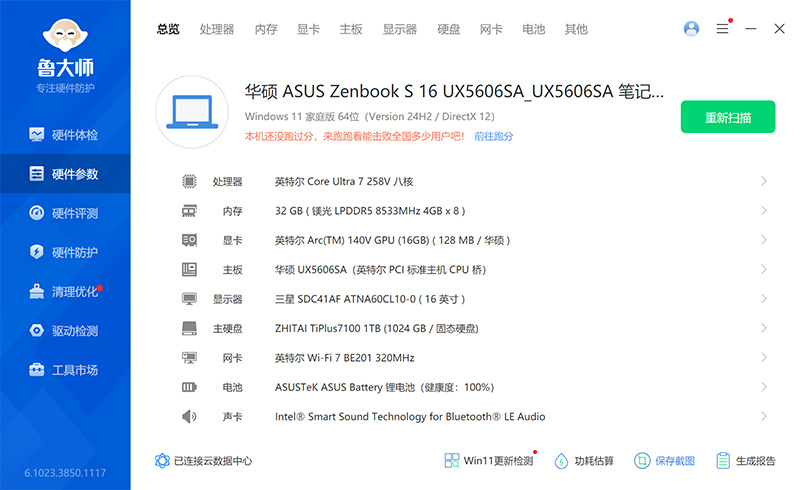The height and width of the screenshot is (490, 800).
Task: Select the 总览 overview tab
Action: tap(168, 30)
